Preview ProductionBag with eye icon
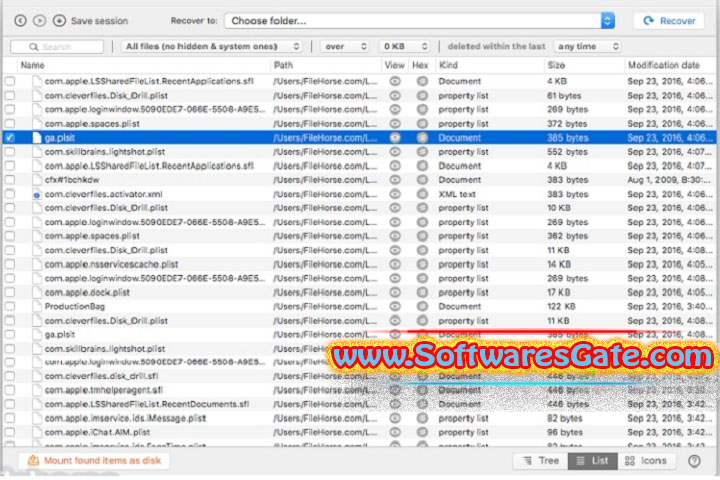 [395, 306]
